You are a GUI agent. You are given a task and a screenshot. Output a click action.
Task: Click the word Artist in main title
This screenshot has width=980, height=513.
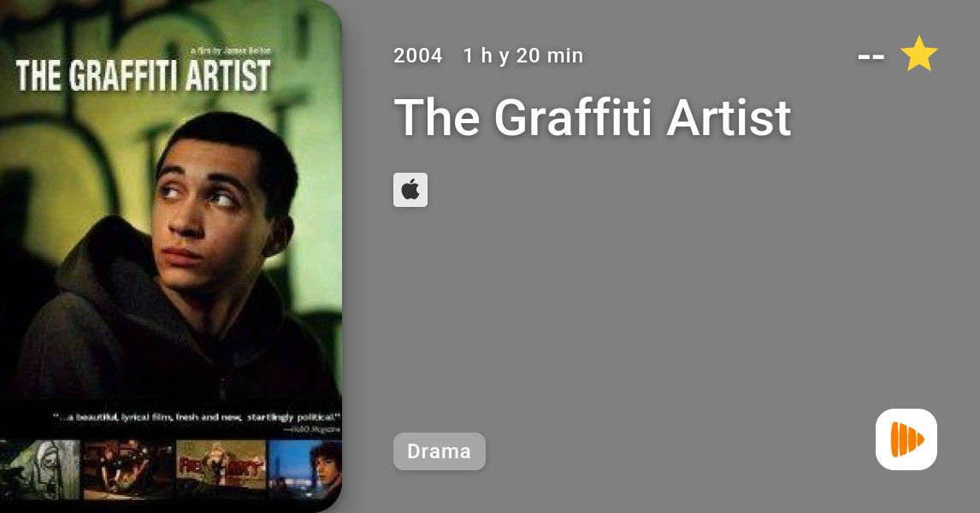729,117
